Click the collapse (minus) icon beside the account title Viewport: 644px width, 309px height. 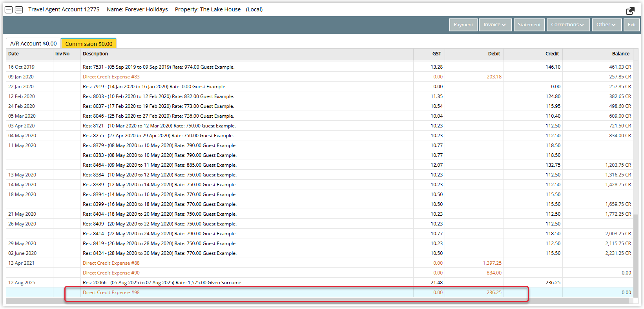(9, 10)
